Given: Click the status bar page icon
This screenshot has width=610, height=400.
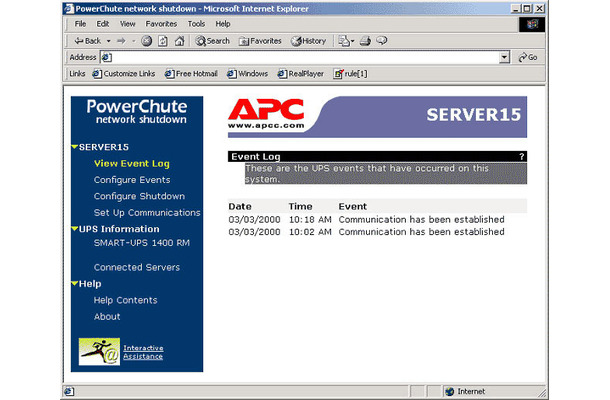Looking at the screenshot, I should pos(69,391).
